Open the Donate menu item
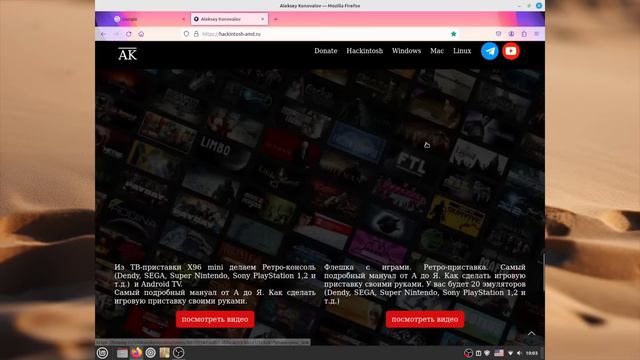Screen dimensions: 640x360 (x=326, y=51)
